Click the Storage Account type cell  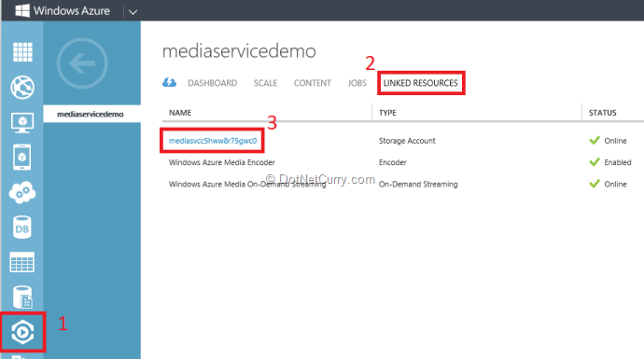click(407, 141)
